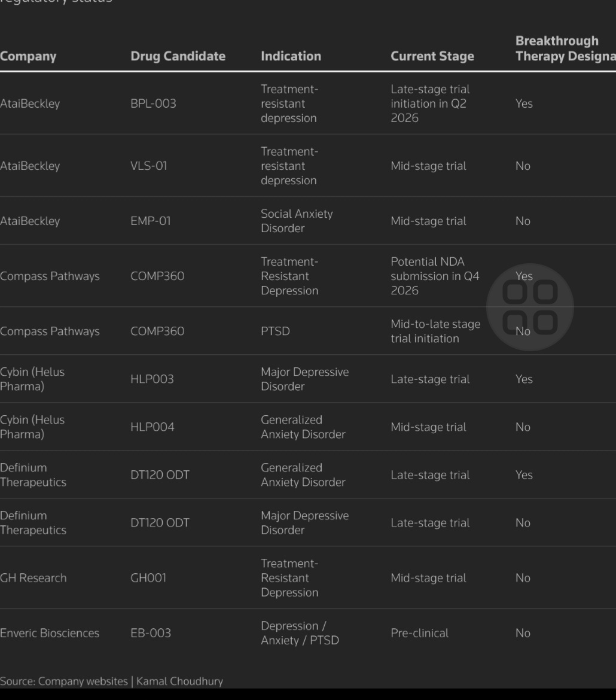Select 'Late-stage trial initiation in Q2 2026'
The width and height of the screenshot is (616, 700).
pos(430,104)
